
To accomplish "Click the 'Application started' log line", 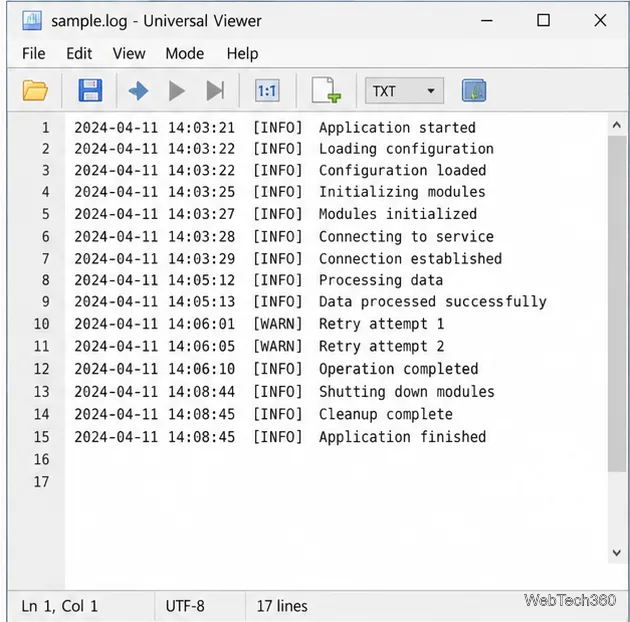I will (x=275, y=128).
